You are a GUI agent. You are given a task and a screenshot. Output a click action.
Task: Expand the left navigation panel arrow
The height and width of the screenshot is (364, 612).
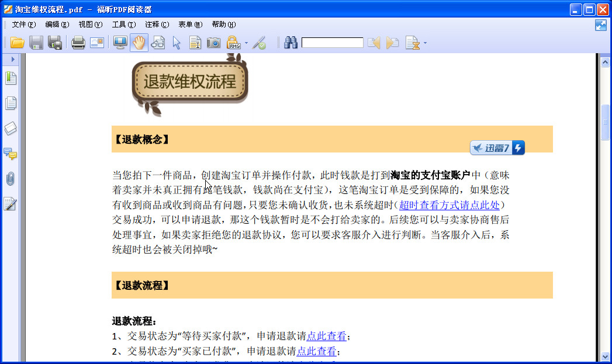tap(12, 59)
